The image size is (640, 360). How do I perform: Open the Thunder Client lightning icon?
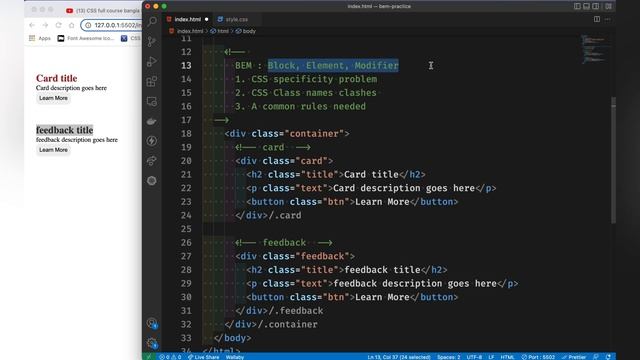(x=152, y=141)
